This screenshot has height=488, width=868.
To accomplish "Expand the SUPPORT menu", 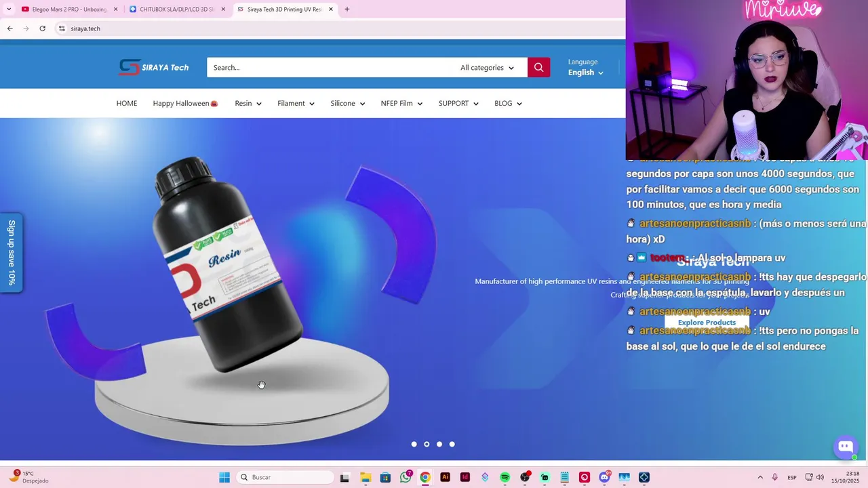I will point(458,103).
